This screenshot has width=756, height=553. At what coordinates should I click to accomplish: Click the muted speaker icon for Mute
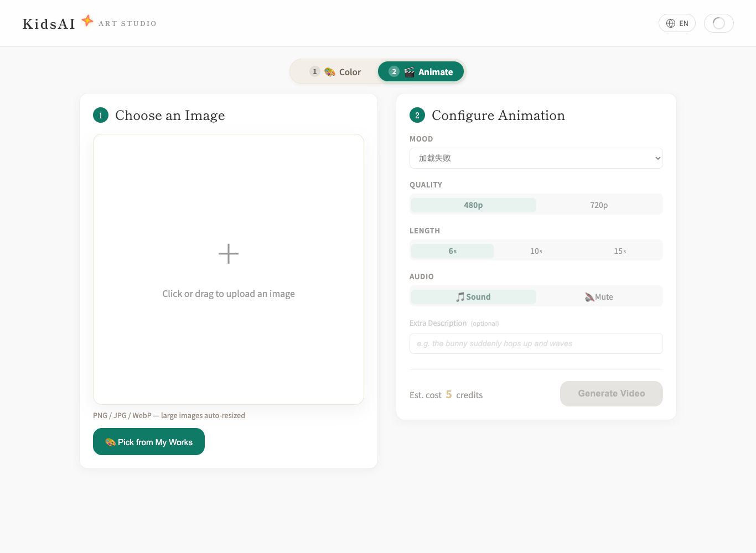click(x=589, y=297)
